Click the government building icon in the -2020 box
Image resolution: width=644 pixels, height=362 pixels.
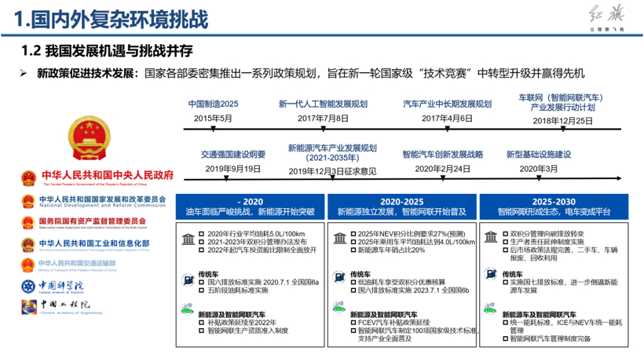click(188, 239)
